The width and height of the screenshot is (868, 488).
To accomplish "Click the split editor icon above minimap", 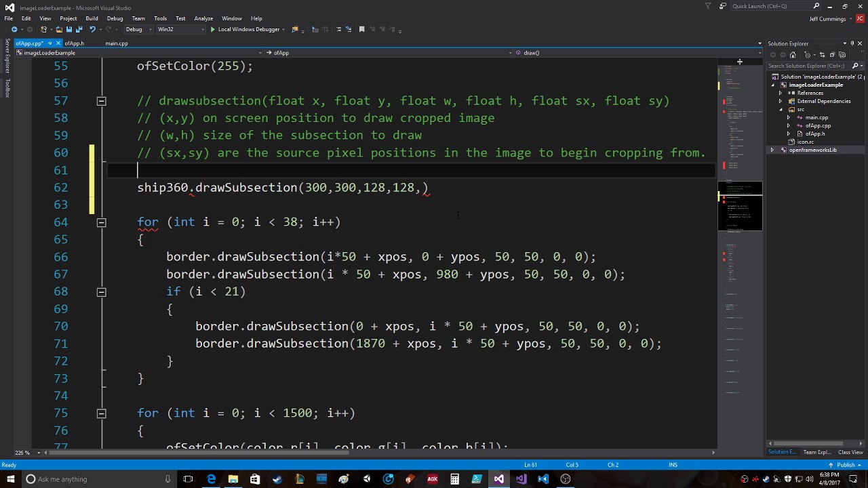I will (x=740, y=62).
